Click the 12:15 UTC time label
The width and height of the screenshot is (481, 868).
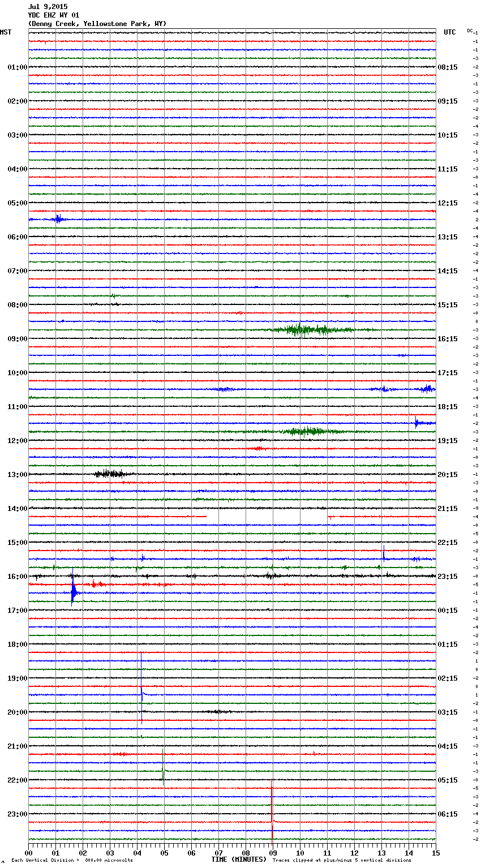[x=448, y=203]
